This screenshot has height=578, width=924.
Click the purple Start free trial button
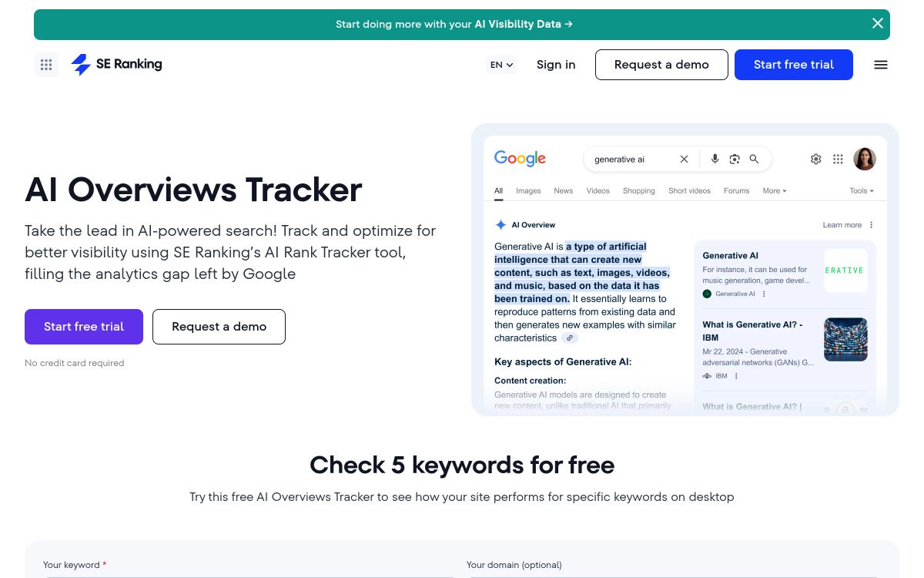(x=84, y=327)
